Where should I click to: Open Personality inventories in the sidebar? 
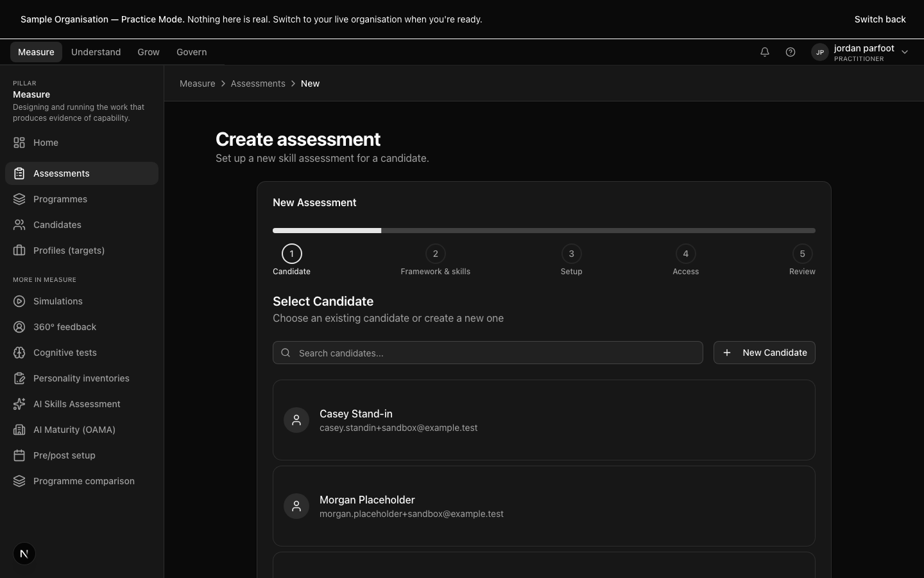click(x=81, y=378)
